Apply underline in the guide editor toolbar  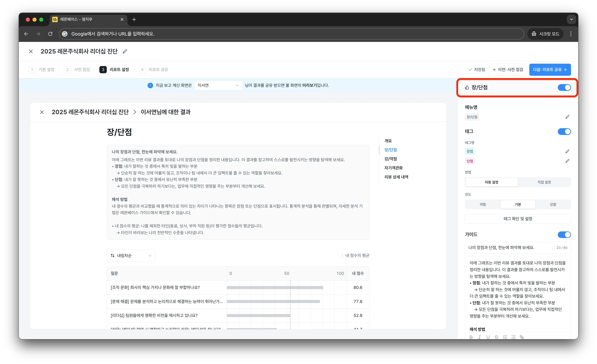tap(488, 337)
